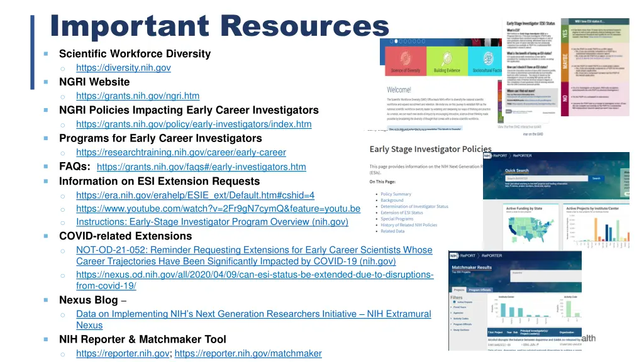644x362 pixels.
Task: Open Instructions: Early-Stage Investigator Program Overview link
Action: (x=212, y=222)
